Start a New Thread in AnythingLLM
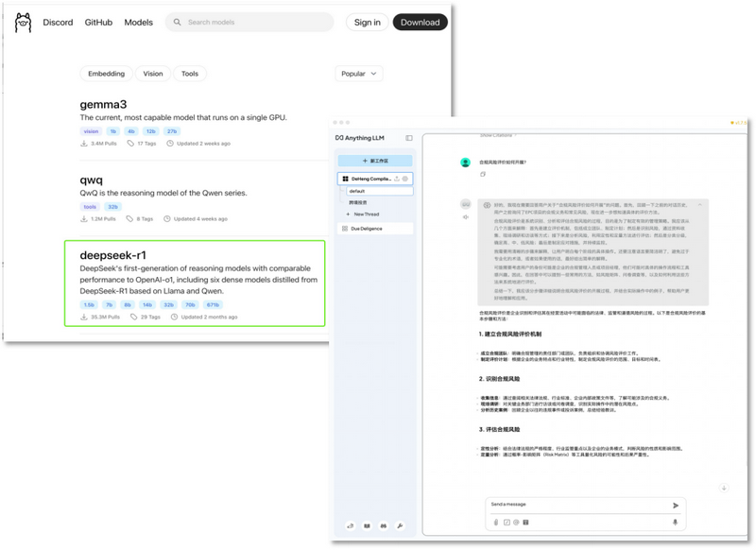 (363, 214)
